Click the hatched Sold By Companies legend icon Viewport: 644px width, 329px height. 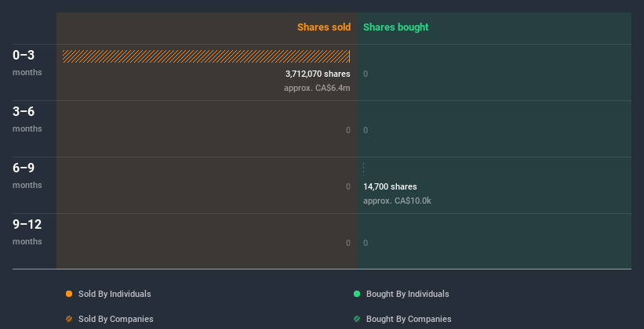[x=69, y=319]
